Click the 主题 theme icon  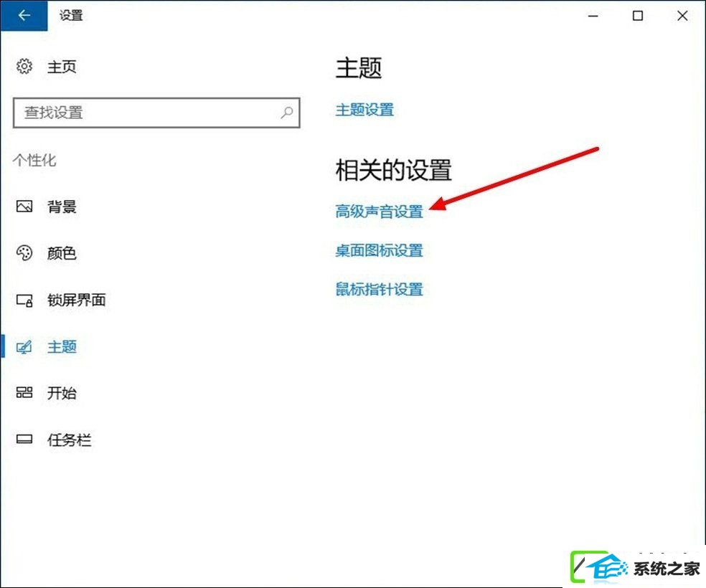tap(24, 347)
